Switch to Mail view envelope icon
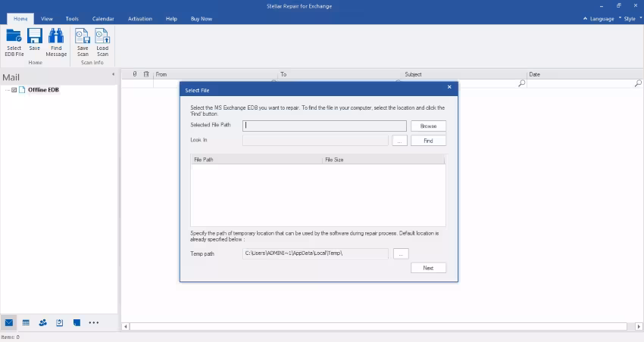This screenshot has height=342, width=644. pos(9,323)
